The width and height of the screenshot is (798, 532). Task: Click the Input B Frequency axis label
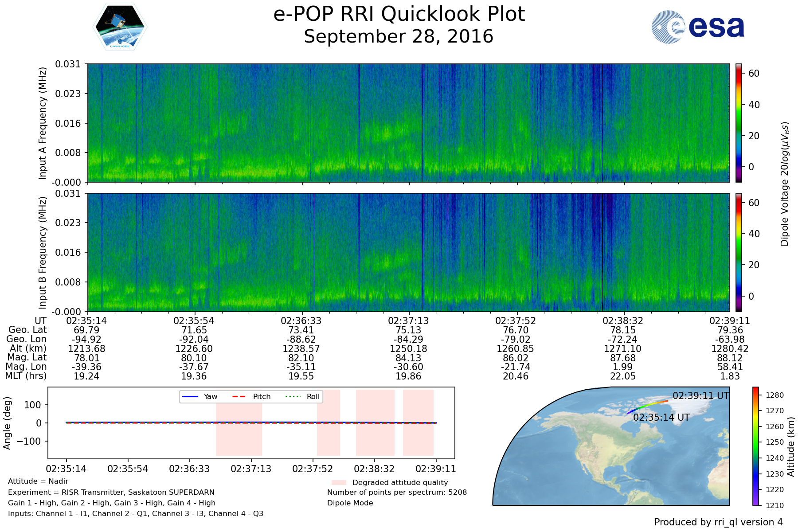click(x=43, y=252)
